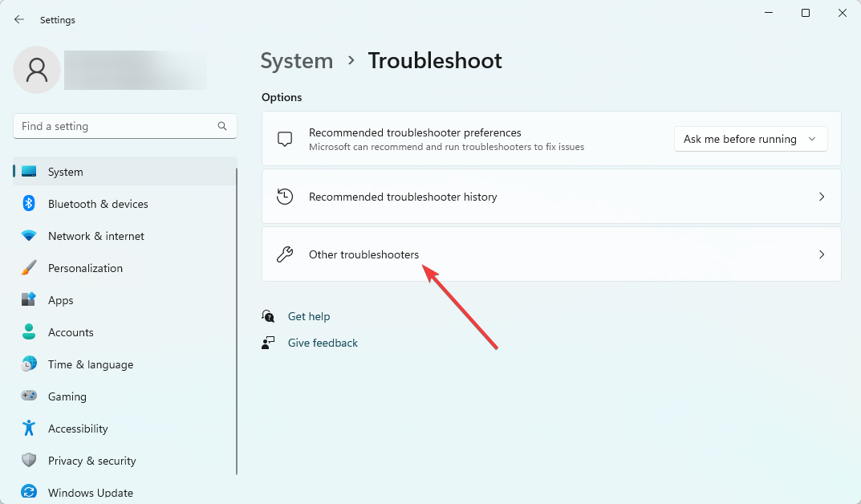
Task: Click the Accounts person icon
Action: point(29,331)
